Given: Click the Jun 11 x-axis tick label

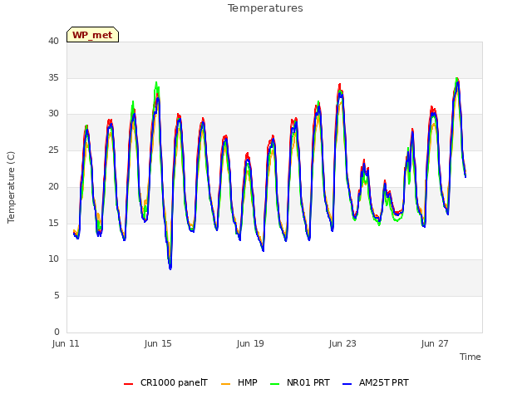Looking at the screenshot, I should (x=66, y=343).
